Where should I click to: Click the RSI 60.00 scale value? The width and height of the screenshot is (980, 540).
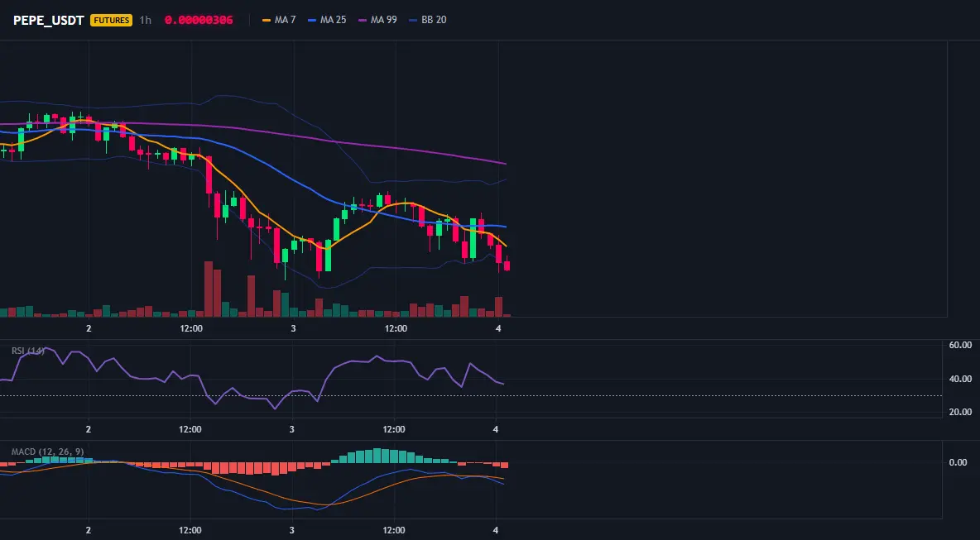point(960,345)
